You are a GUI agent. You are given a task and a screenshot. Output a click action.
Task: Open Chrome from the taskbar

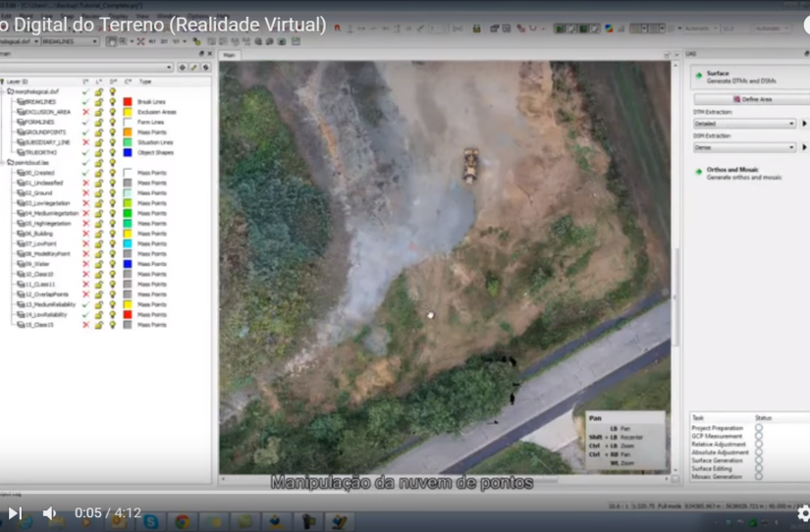coord(182,522)
